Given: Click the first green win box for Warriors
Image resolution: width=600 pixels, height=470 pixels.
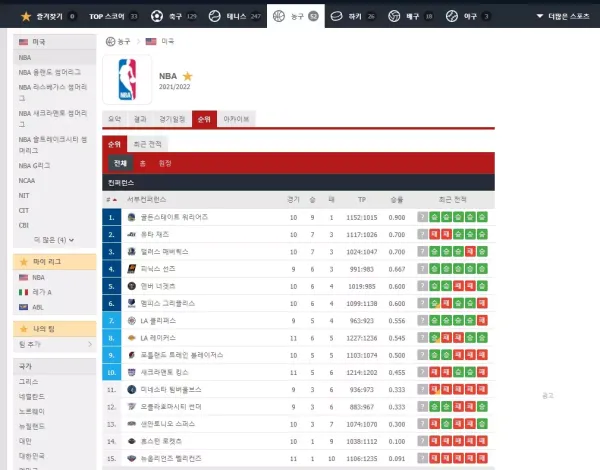Looking at the screenshot, I should (435, 217).
